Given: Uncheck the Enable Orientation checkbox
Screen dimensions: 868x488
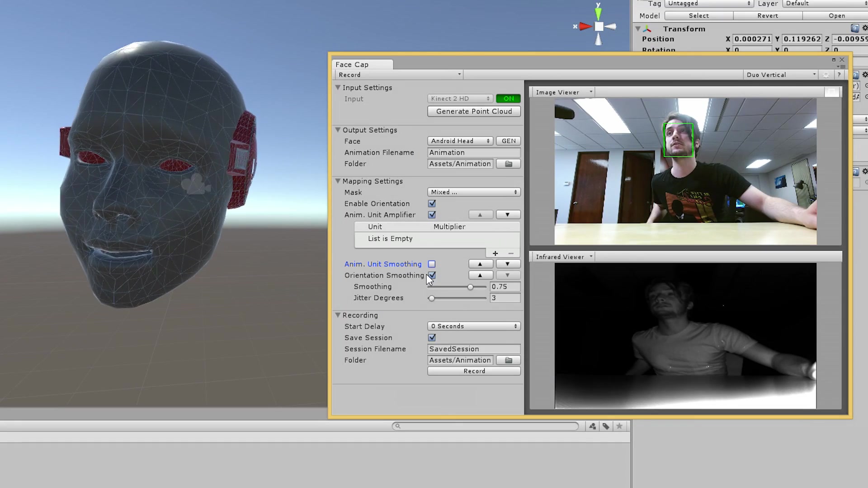Looking at the screenshot, I should (432, 204).
